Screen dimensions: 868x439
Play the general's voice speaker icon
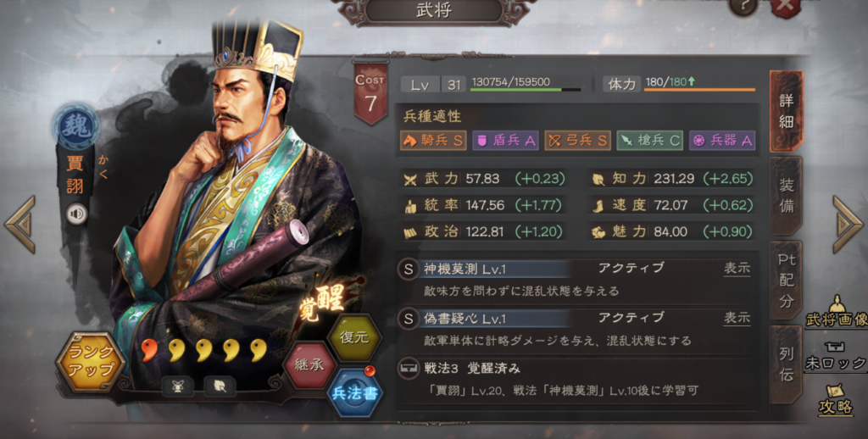[77, 213]
